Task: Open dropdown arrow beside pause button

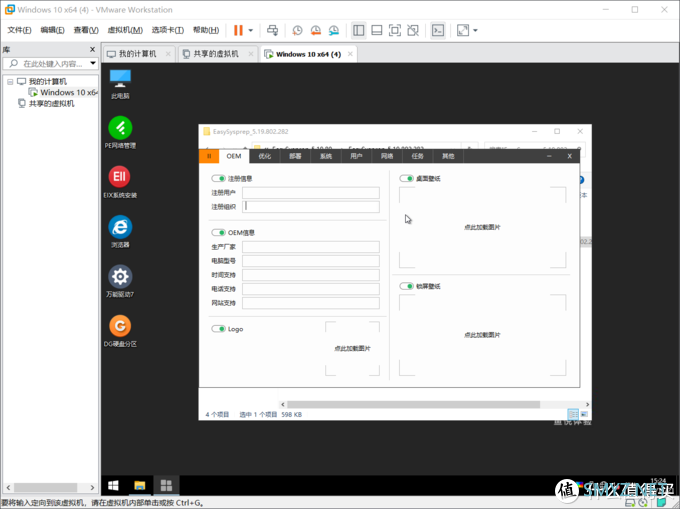Action: click(251, 30)
